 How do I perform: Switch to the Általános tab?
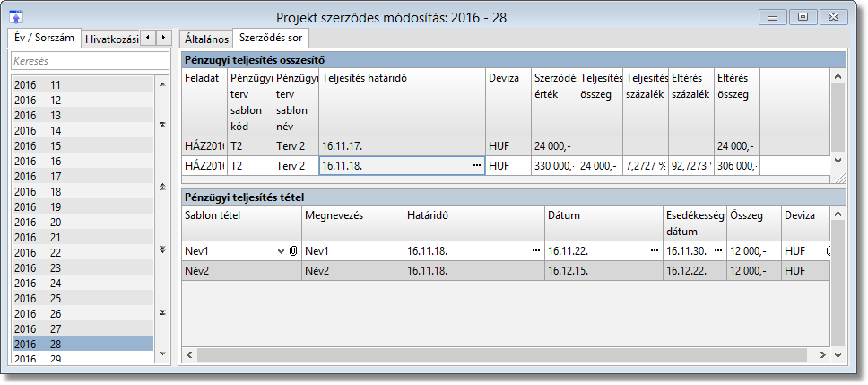(206, 39)
